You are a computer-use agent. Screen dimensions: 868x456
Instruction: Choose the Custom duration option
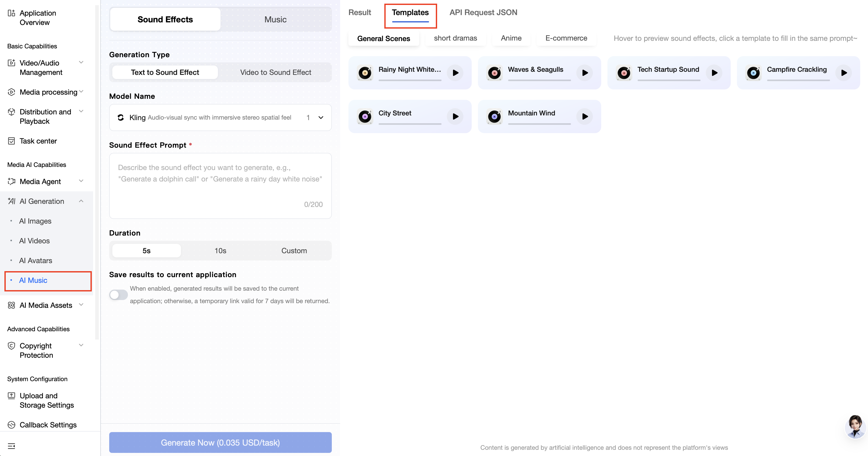pos(294,251)
